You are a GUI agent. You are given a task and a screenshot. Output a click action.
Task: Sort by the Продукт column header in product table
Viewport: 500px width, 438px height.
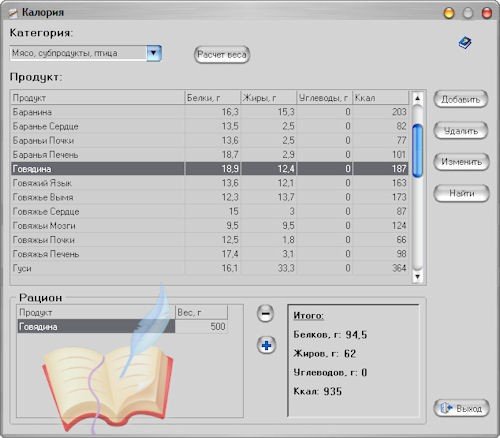97,98
